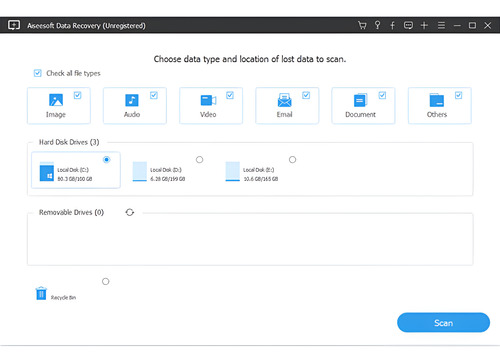The height and width of the screenshot is (363, 500).
Task: Click the Video camera icon
Action: pyautogui.click(x=208, y=100)
